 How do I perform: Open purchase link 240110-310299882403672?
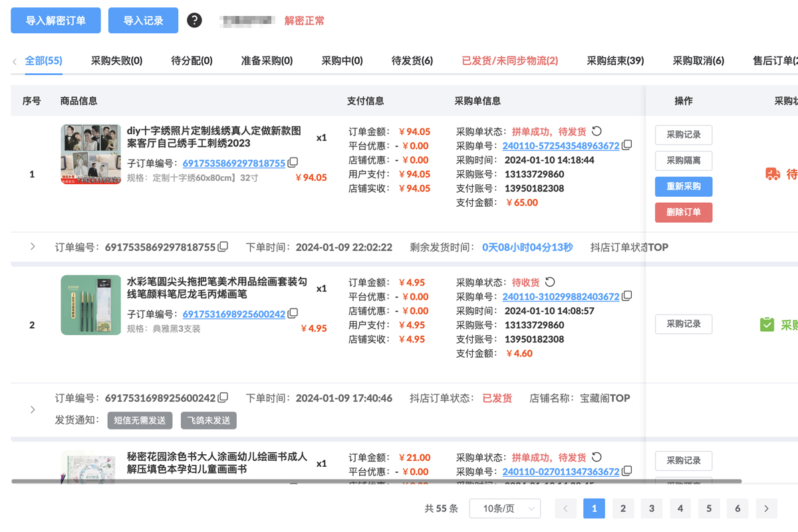click(561, 297)
